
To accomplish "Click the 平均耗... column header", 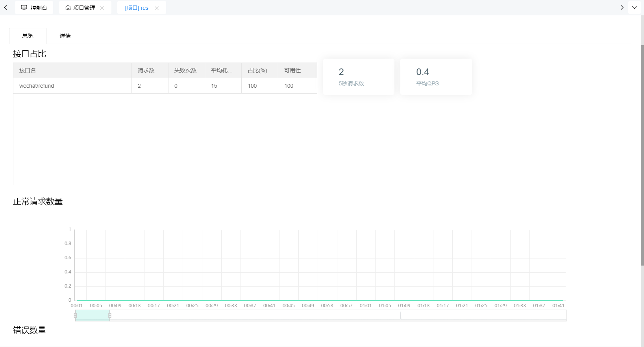I will pos(223,70).
